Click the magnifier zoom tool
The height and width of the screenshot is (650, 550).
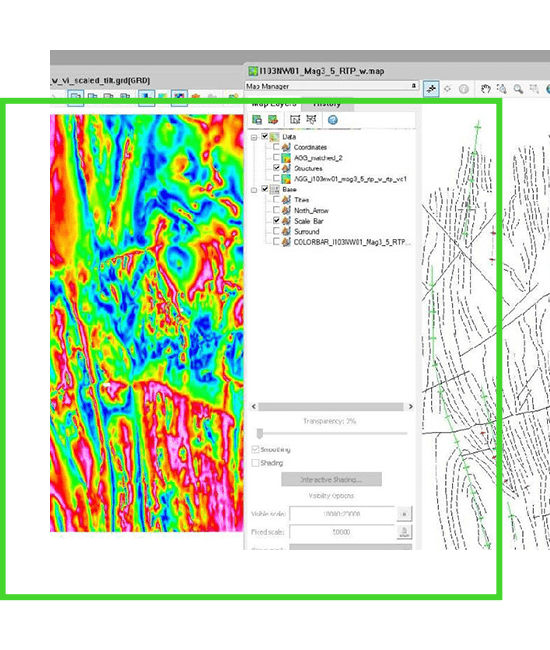(x=518, y=89)
